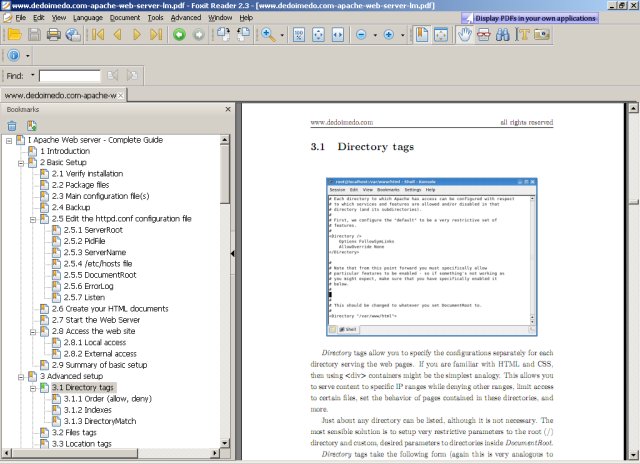Open the Zoom In tool dropdown arrow
Viewport: 640px width, 464px height.
tap(282, 35)
